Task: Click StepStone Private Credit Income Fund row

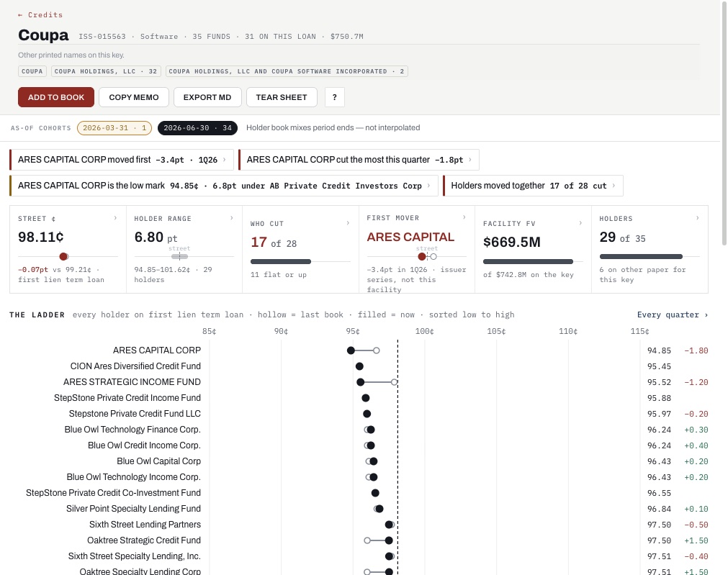Action: [359, 398]
